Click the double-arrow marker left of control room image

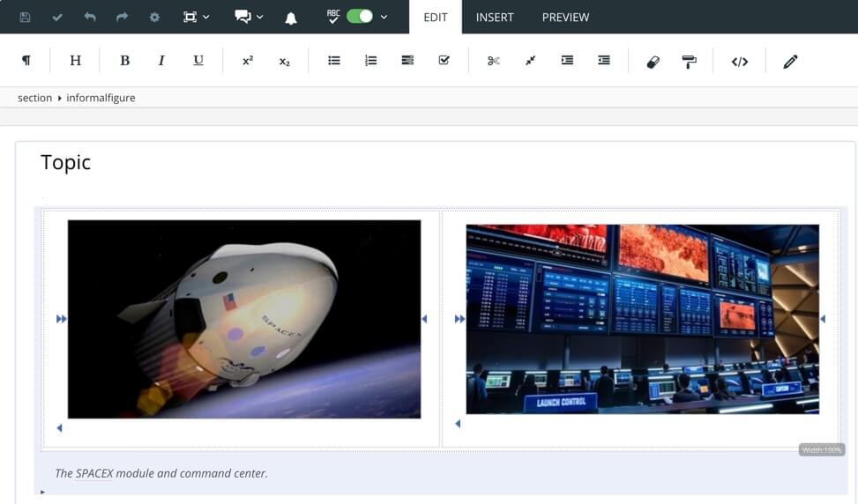pyautogui.click(x=459, y=319)
